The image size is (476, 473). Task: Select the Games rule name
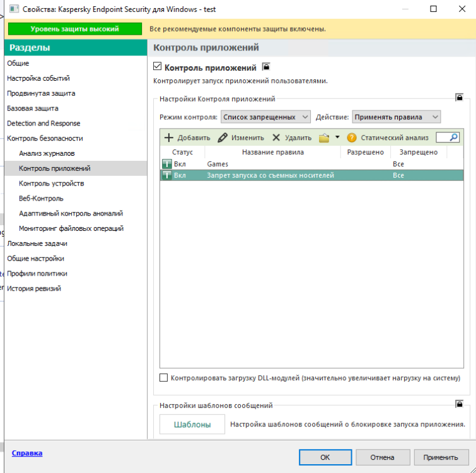tap(218, 164)
